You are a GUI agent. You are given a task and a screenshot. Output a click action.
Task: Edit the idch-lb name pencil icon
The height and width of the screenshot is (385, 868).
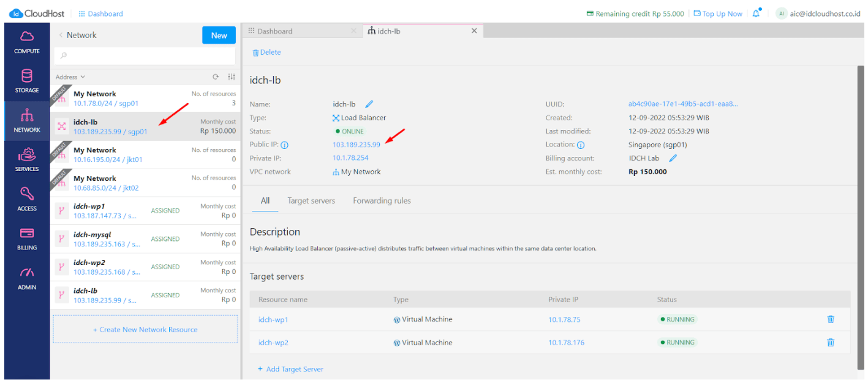pyautogui.click(x=369, y=104)
